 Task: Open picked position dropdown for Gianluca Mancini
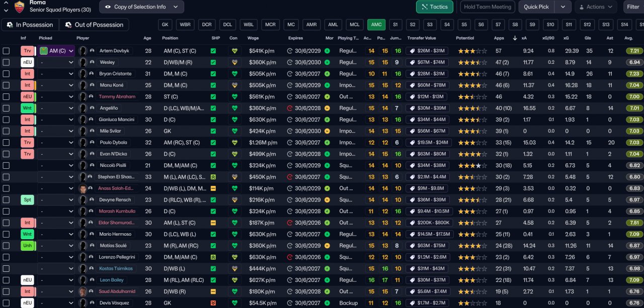(56, 120)
